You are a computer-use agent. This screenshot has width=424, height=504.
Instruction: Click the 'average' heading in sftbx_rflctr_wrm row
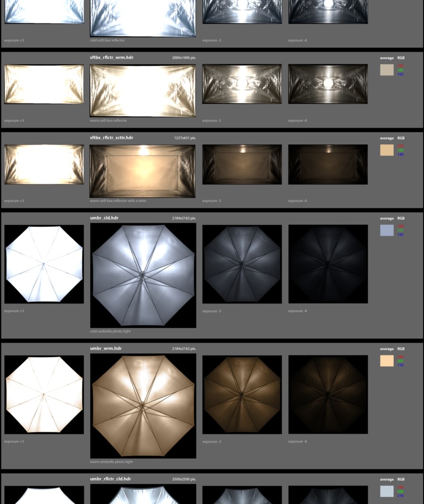click(x=387, y=58)
